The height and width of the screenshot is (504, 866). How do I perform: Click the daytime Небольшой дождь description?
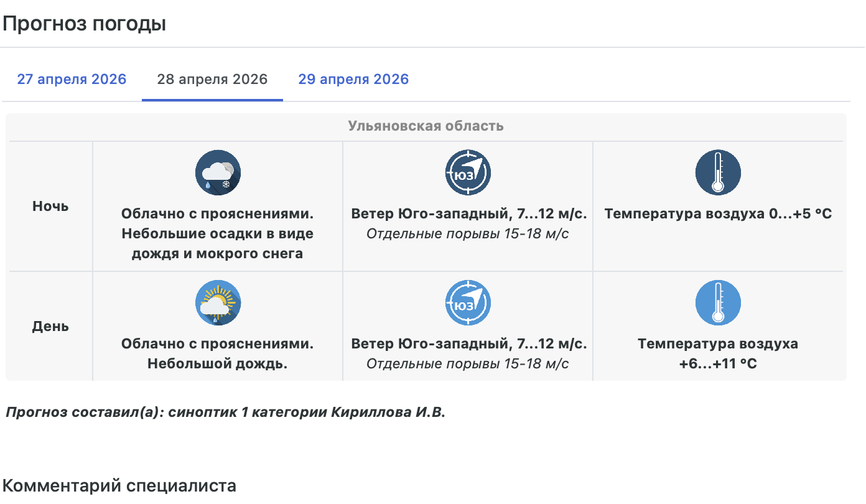click(x=218, y=364)
